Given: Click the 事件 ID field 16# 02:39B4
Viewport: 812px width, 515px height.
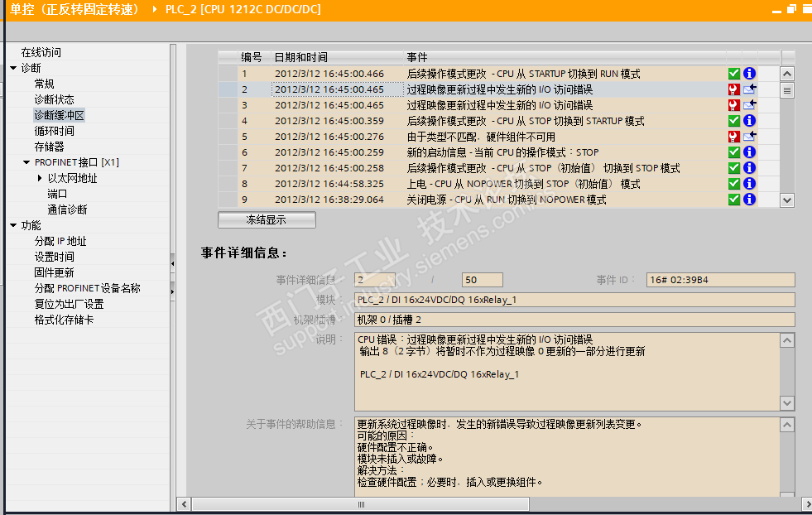Looking at the screenshot, I should [720, 280].
